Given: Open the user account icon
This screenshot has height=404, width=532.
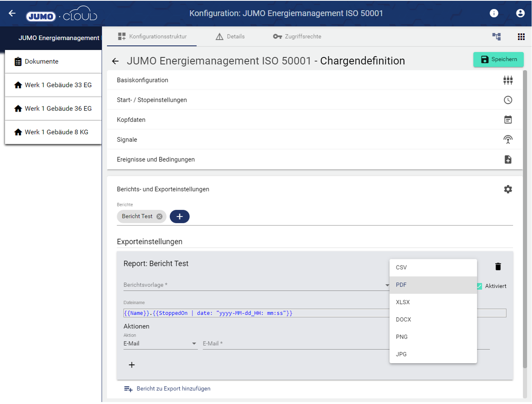Looking at the screenshot, I should (x=520, y=13).
